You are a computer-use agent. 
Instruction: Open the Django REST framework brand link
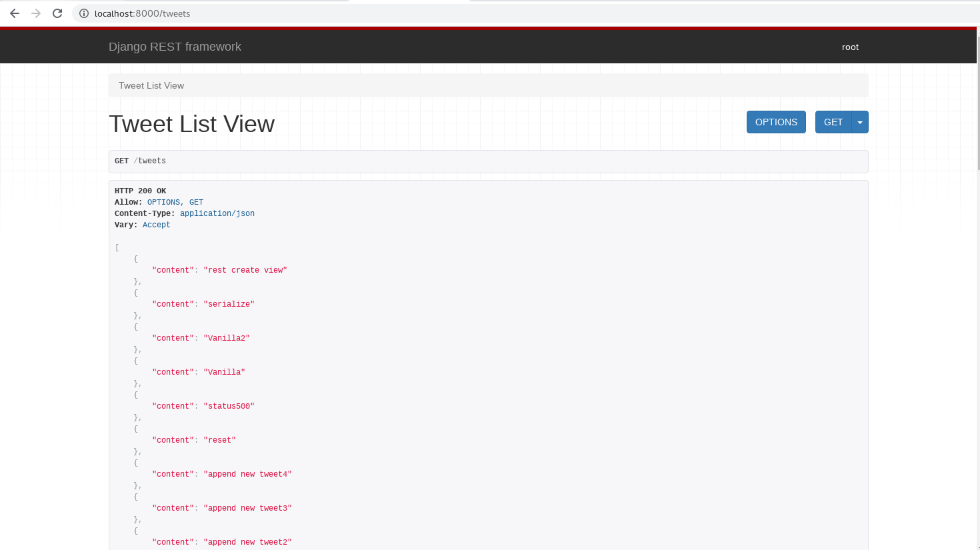(x=175, y=47)
